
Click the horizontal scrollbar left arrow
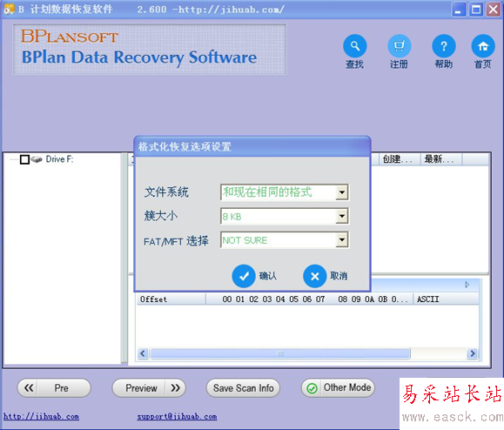[x=143, y=353]
